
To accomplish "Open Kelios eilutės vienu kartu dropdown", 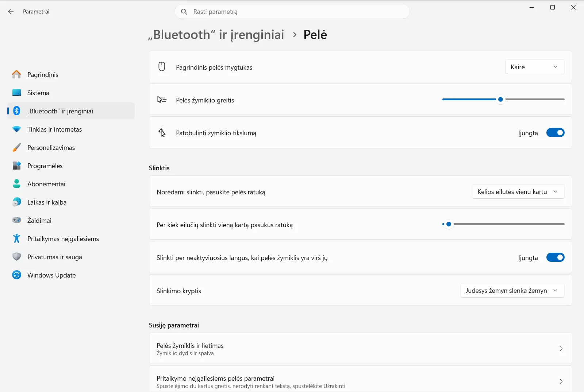I will [518, 191].
